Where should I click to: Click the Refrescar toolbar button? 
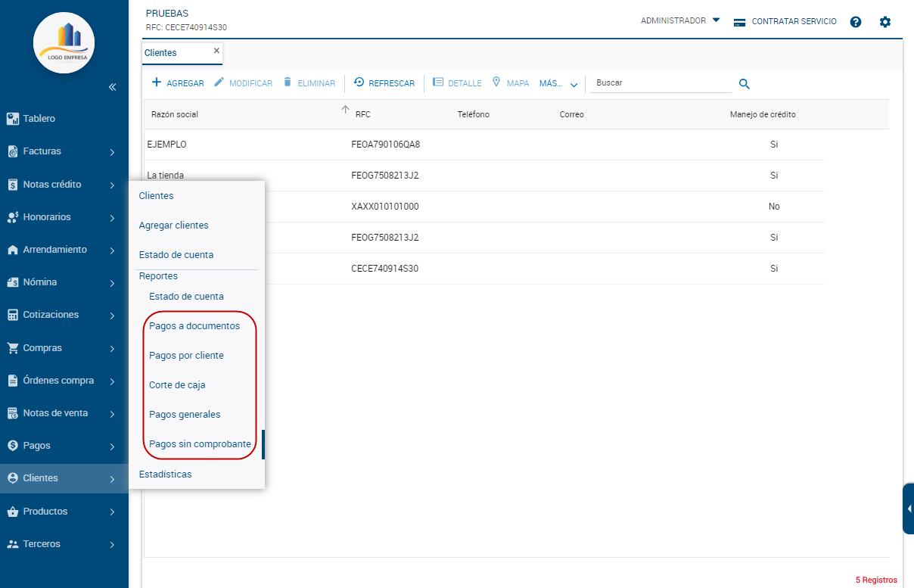(x=384, y=83)
